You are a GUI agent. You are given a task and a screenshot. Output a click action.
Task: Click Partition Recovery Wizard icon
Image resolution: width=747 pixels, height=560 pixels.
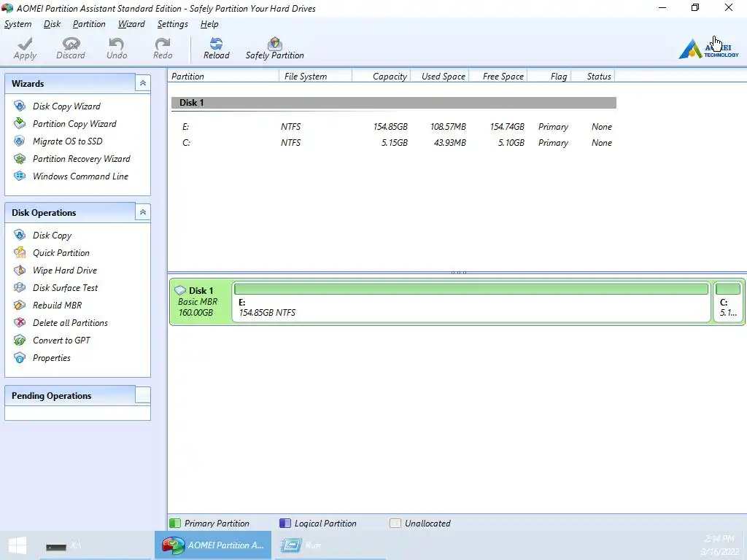point(20,158)
